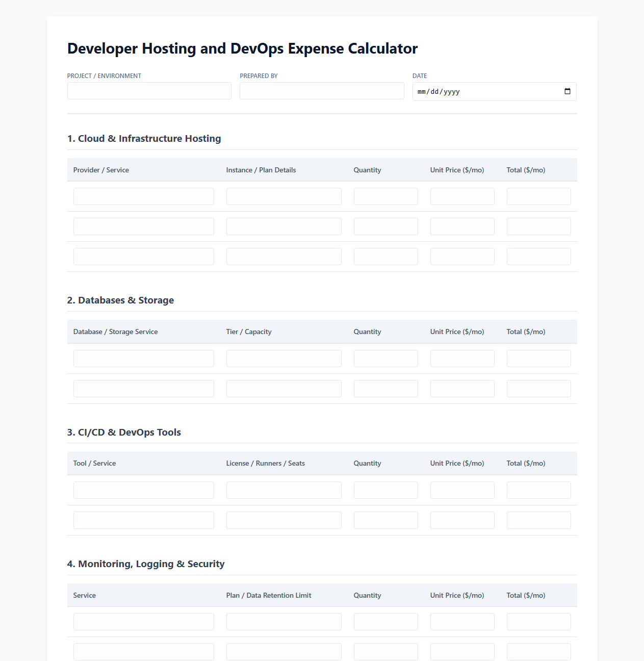The image size is (644, 661).
Task: Click first-row Quantity field in Monitoring section
Action: point(386,622)
